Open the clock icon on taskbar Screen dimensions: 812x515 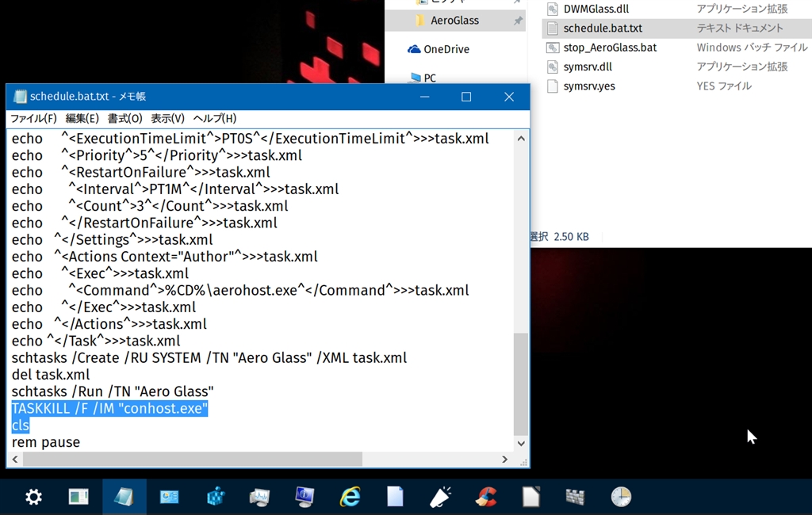pyautogui.click(x=621, y=498)
